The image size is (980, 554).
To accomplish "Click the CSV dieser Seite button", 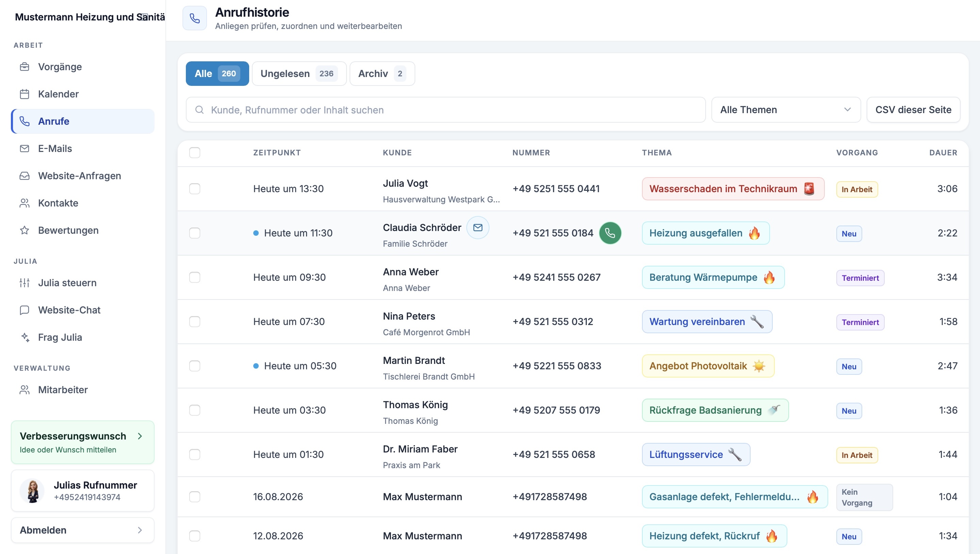I will 913,110.
